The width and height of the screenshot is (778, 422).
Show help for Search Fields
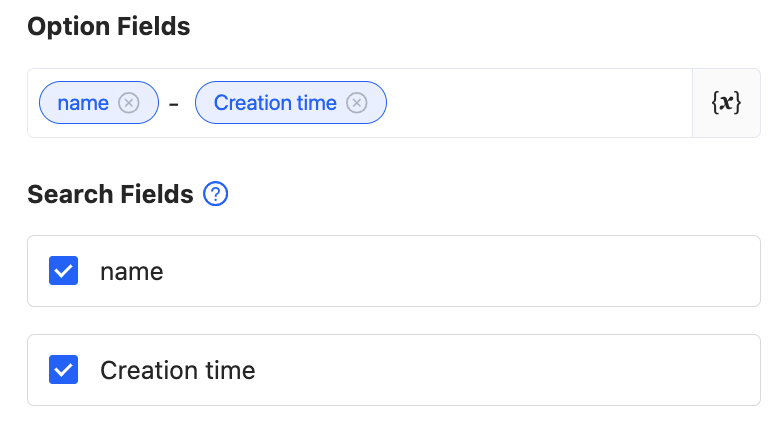pyautogui.click(x=216, y=194)
